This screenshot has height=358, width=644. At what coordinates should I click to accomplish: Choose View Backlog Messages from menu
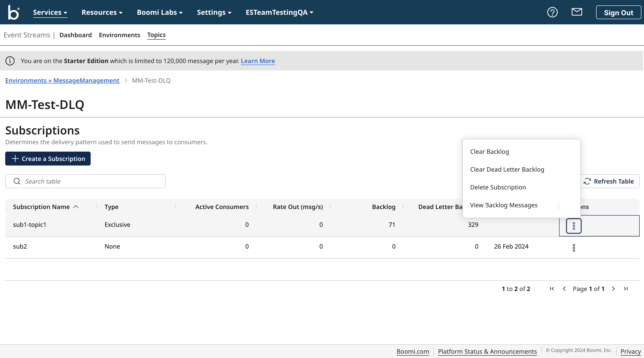(x=503, y=205)
